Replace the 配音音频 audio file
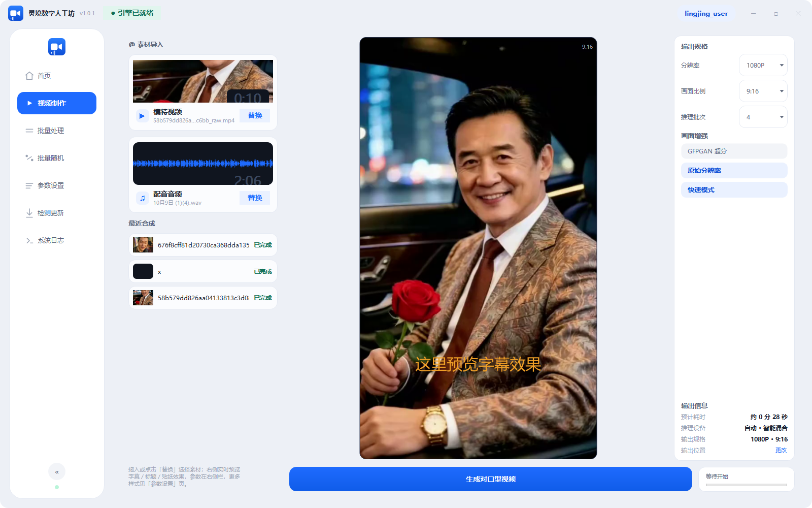 tap(255, 198)
